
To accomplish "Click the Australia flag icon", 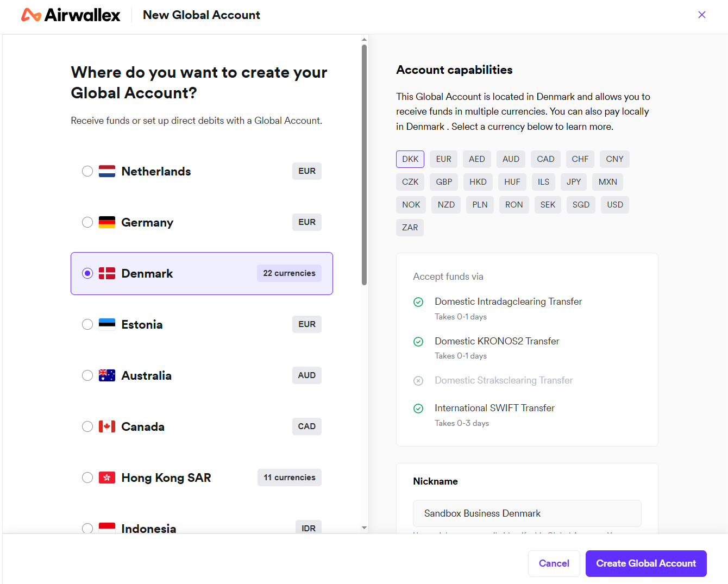I will (x=107, y=375).
